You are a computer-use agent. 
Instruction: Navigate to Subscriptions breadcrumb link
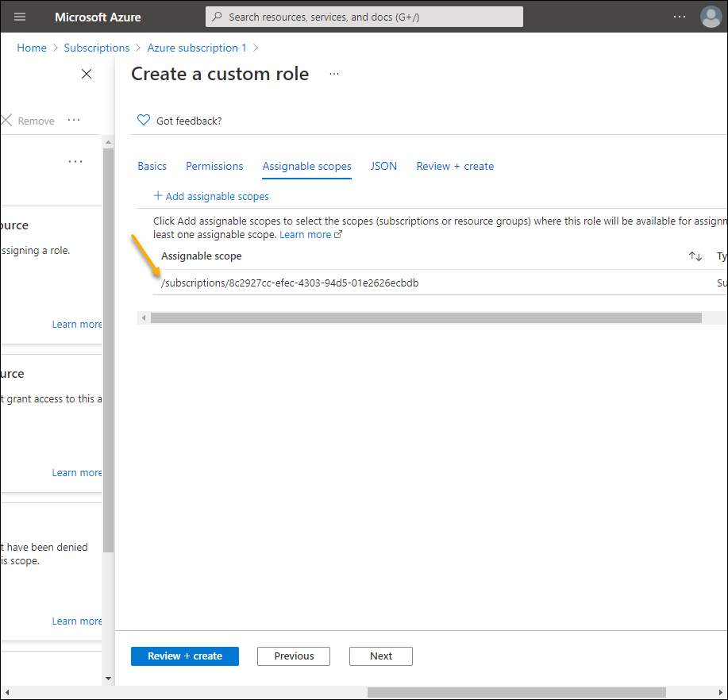coord(97,48)
